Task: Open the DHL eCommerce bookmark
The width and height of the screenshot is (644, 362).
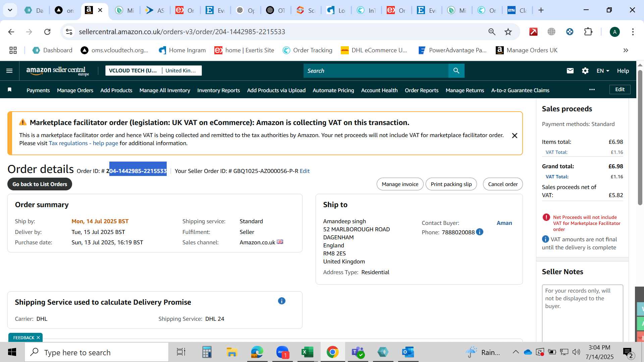Action: click(374, 50)
